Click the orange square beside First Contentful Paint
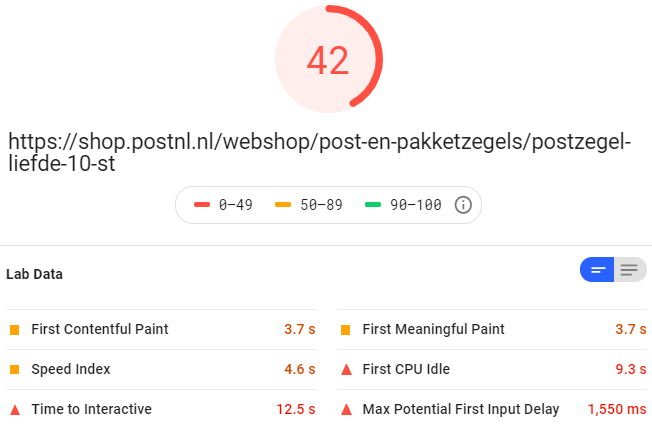 pyautogui.click(x=15, y=330)
